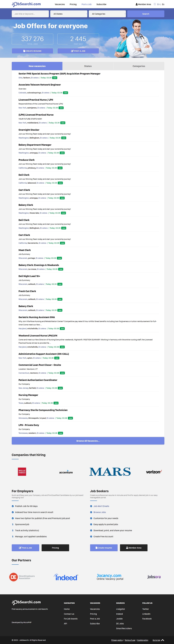Open the Overnight Stocker job listing
174x644 pixels.
tap(29, 130)
